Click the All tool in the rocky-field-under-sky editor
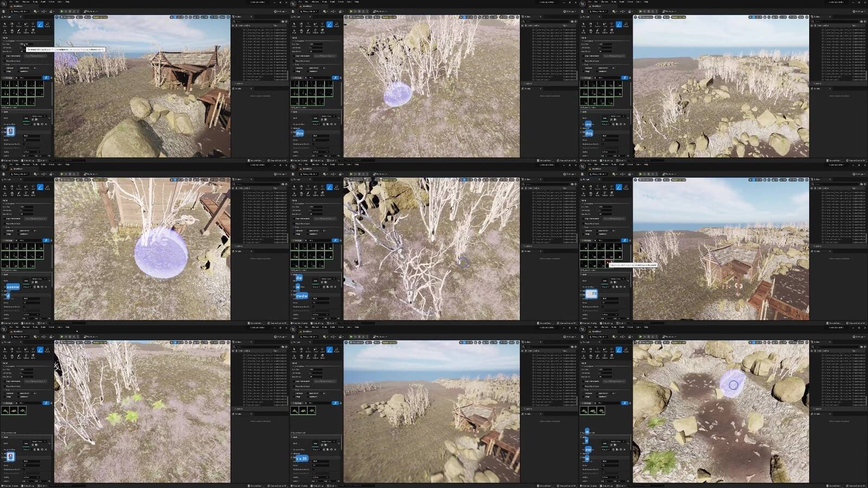868x488 pixels. 591,24
